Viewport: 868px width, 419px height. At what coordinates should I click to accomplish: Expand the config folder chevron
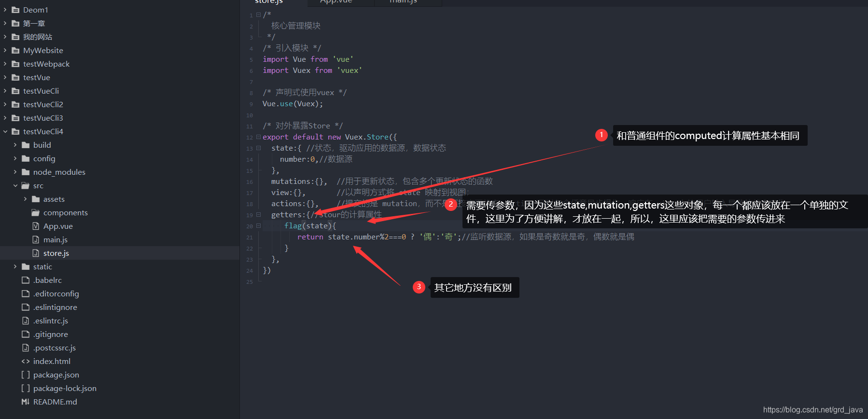15,158
